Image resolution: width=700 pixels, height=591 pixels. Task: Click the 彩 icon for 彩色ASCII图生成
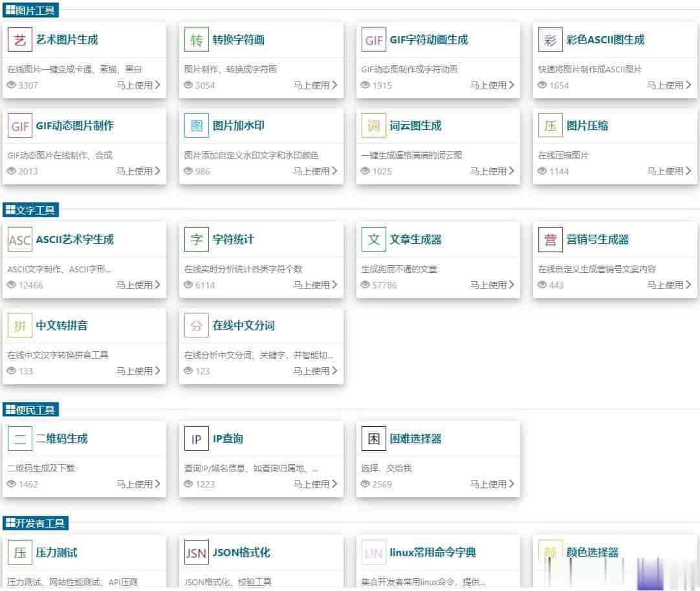(x=550, y=39)
